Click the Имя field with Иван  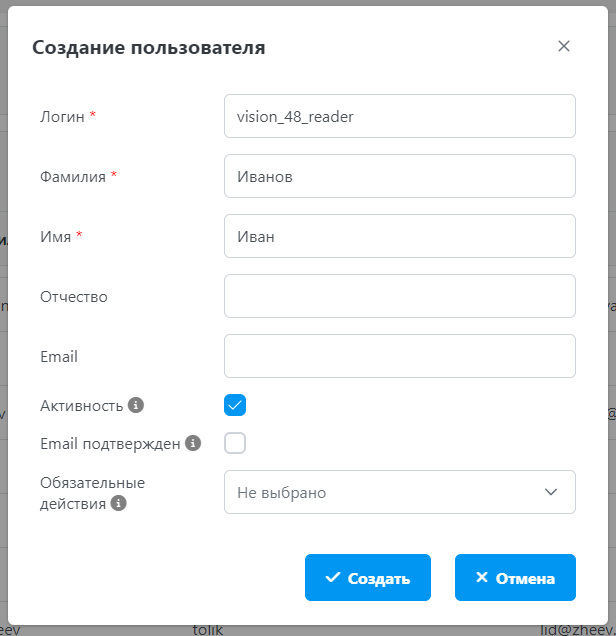(400, 236)
